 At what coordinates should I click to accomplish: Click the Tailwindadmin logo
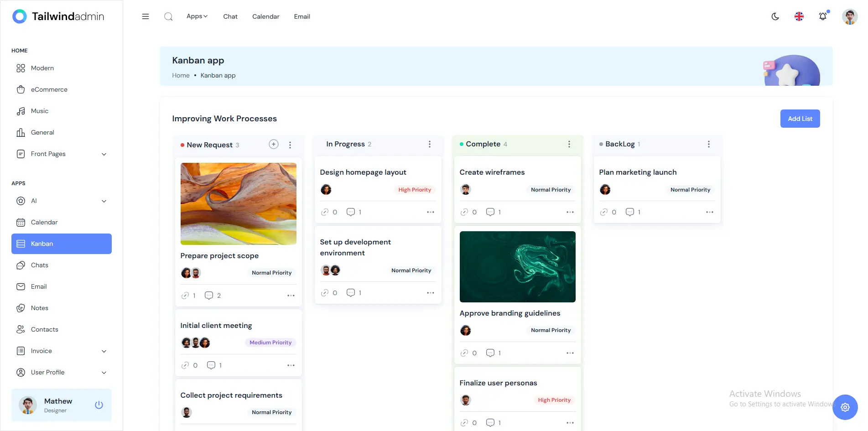pos(58,16)
